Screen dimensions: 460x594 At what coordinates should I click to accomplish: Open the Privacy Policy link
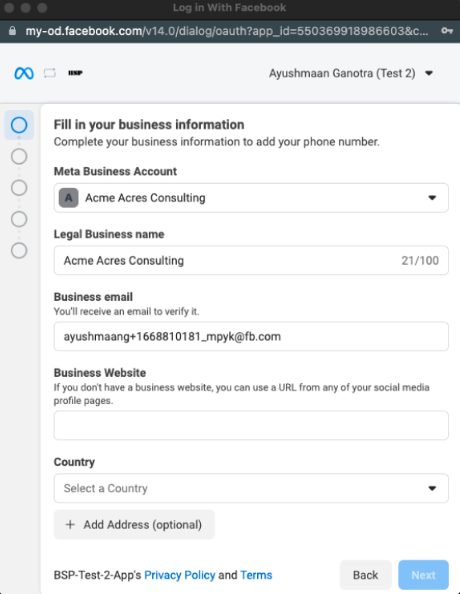[x=180, y=575]
